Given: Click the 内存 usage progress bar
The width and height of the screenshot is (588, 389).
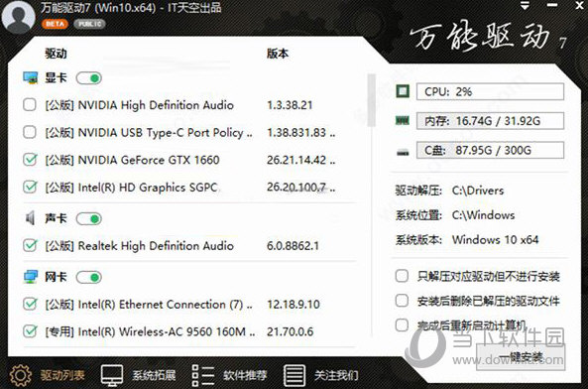Looking at the screenshot, I should [x=490, y=121].
